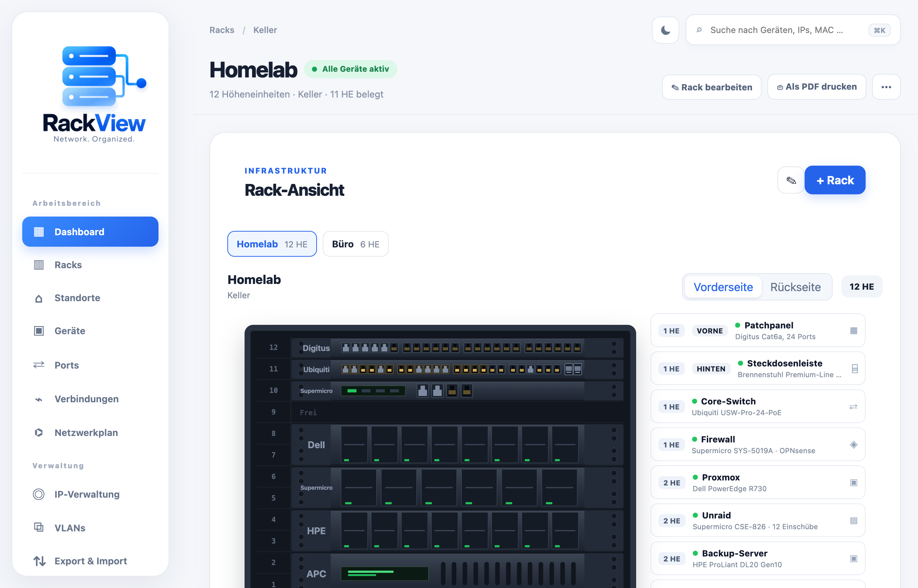The height and width of the screenshot is (588, 918).
Task: Focus the device search field
Action: coord(793,30)
